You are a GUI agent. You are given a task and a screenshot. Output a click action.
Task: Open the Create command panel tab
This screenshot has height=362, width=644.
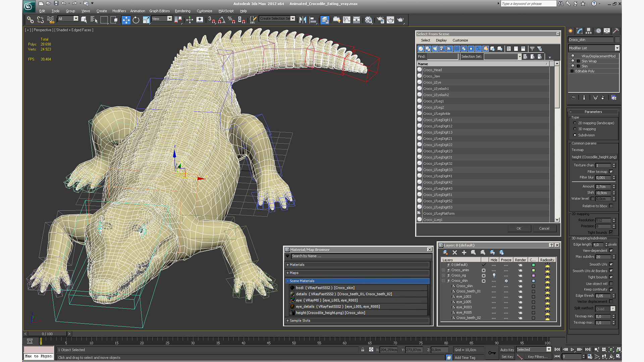point(571,31)
